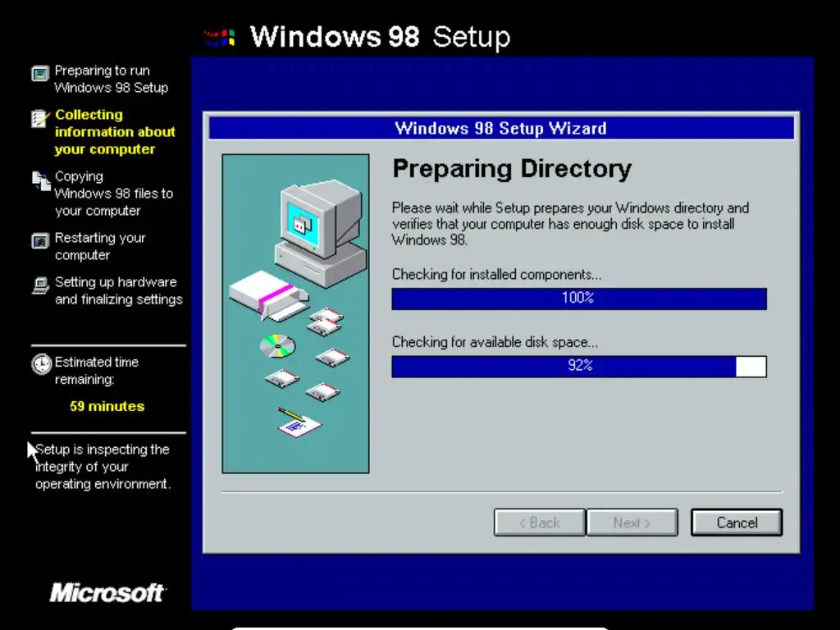
Task: Click the CD disc in illustration
Action: point(277,346)
